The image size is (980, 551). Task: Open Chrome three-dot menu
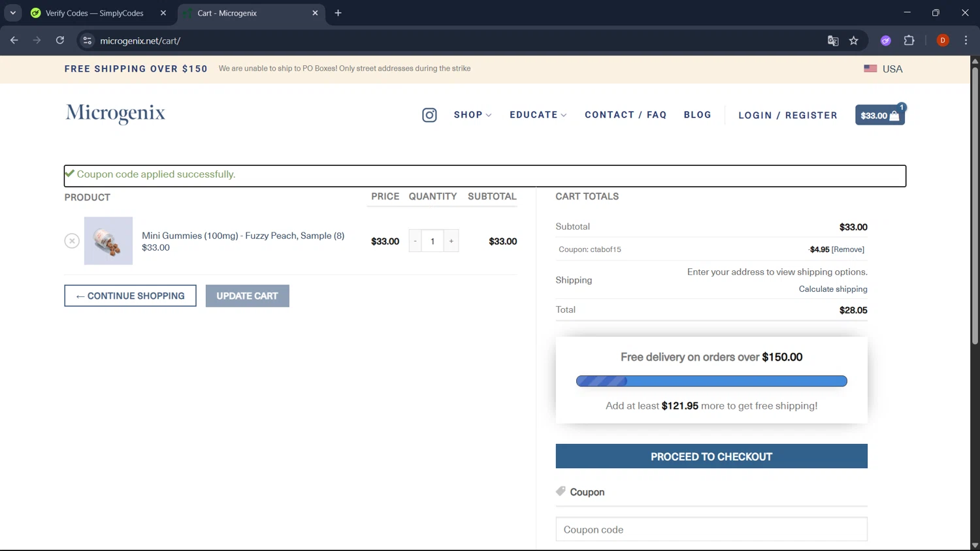[x=966, y=40]
